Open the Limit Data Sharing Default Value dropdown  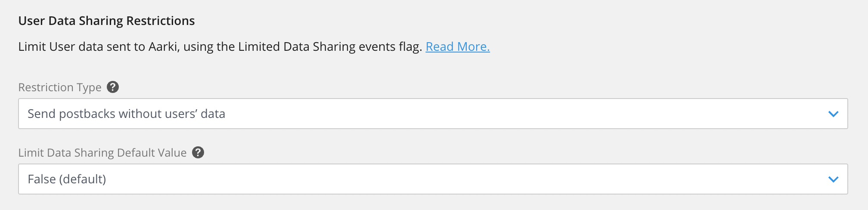tap(433, 179)
